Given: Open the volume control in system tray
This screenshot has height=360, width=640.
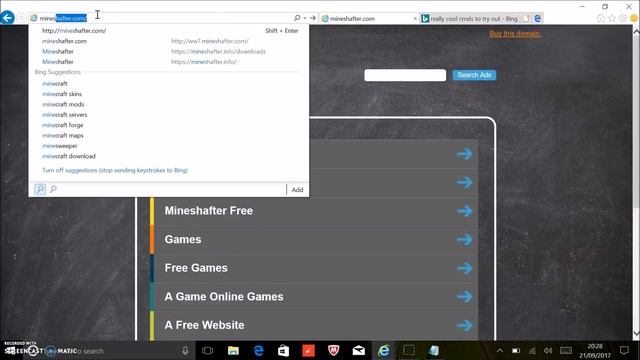Looking at the screenshot, I should tap(548, 351).
